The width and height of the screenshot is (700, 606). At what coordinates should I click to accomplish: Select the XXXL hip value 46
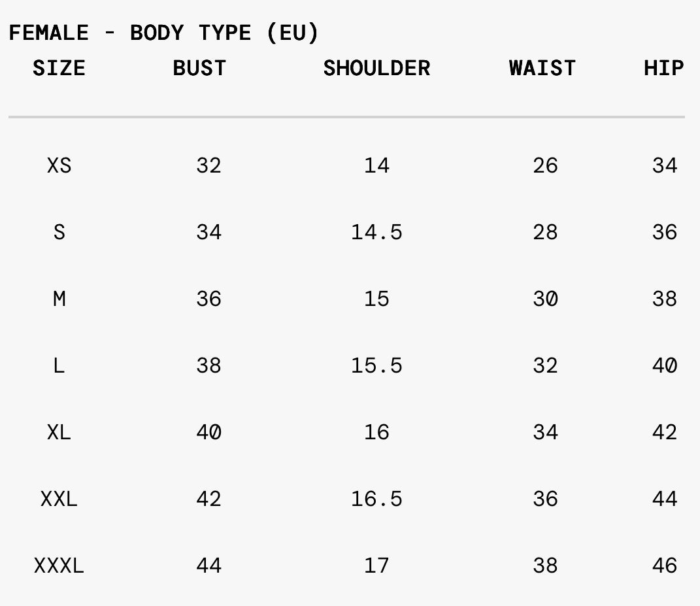click(x=664, y=565)
